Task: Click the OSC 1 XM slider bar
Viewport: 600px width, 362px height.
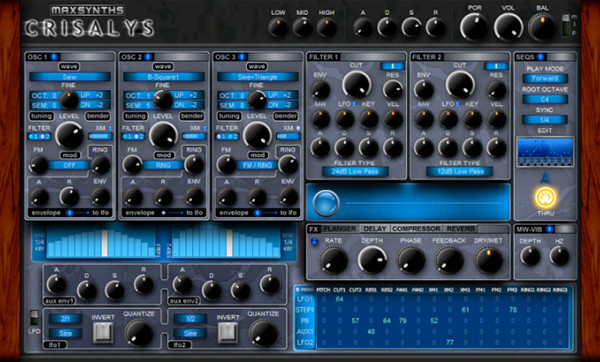Action: point(100,136)
